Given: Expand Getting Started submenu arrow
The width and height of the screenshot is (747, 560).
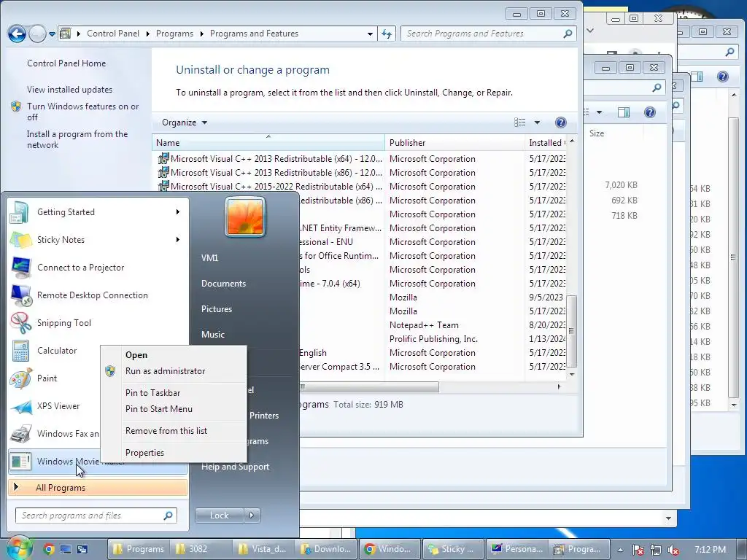Looking at the screenshot, I should click(178, 212).
